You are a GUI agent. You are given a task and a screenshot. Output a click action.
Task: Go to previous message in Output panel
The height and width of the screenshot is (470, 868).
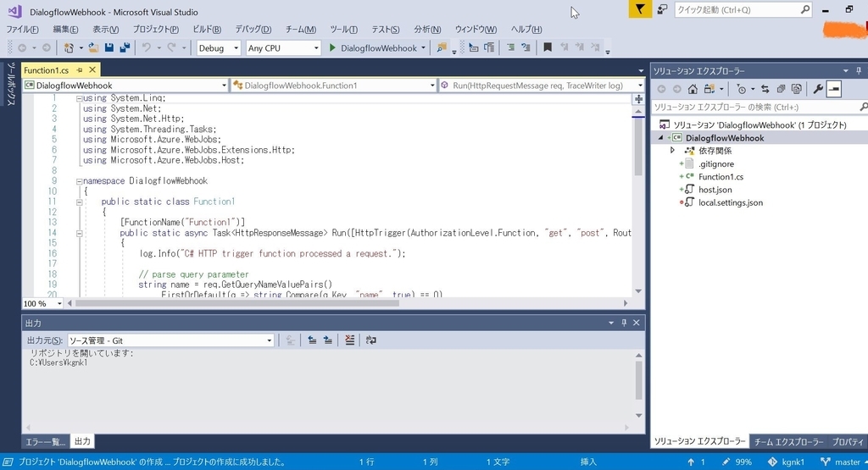pyautogui.click(x=312, y=340)
